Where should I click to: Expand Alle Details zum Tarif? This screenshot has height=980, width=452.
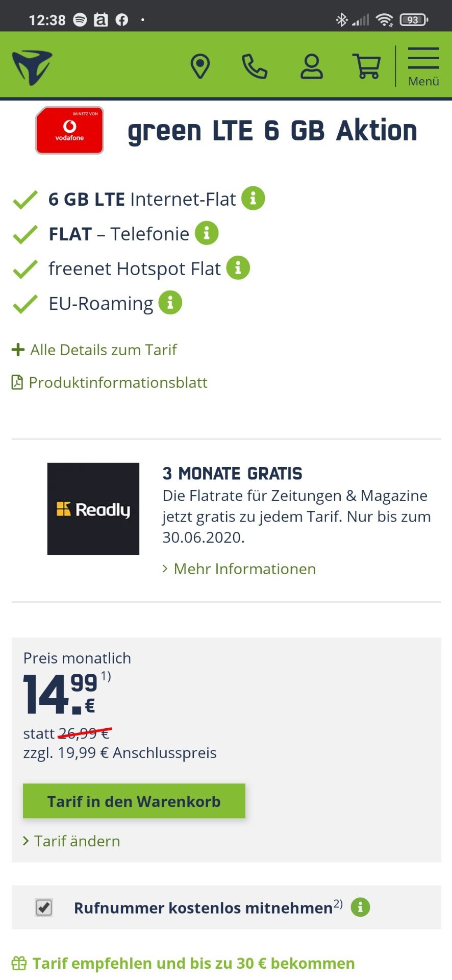click(x=94, y=350)
